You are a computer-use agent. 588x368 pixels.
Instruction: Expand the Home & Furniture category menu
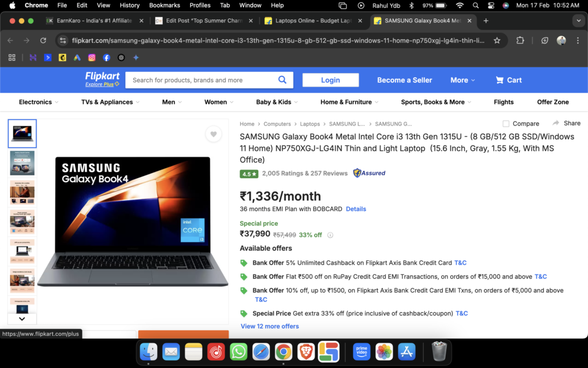pyautogui.click(x=349, y=102)
